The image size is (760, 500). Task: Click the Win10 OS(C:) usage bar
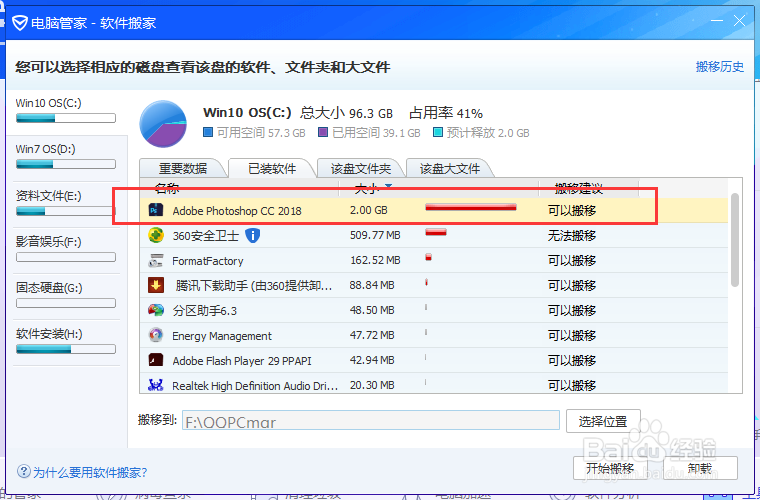point(66,118)
